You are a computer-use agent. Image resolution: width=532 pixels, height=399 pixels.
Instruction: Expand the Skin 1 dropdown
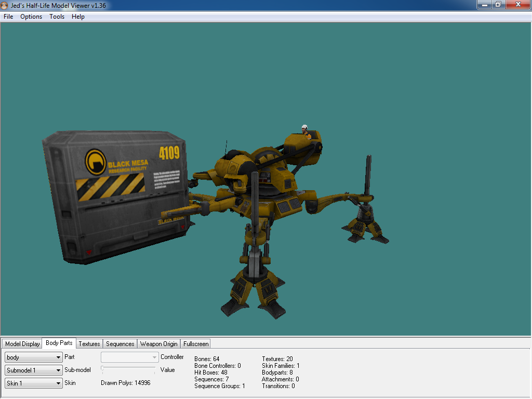34,383
